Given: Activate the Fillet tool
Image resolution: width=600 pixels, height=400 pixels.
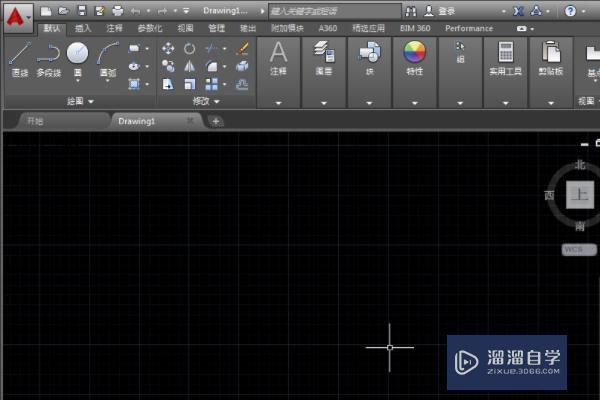Looking at the screenshot, I should point(212,66).
